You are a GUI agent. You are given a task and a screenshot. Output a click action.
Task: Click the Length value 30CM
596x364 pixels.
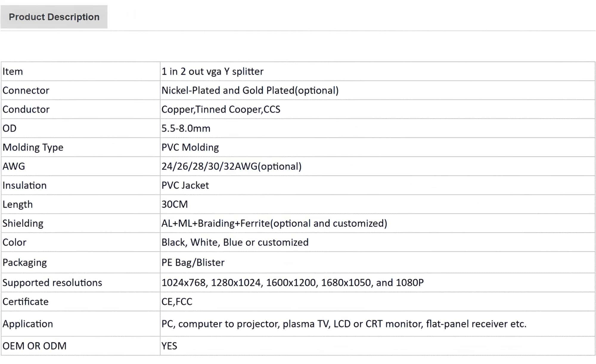(x=175, y=204)
